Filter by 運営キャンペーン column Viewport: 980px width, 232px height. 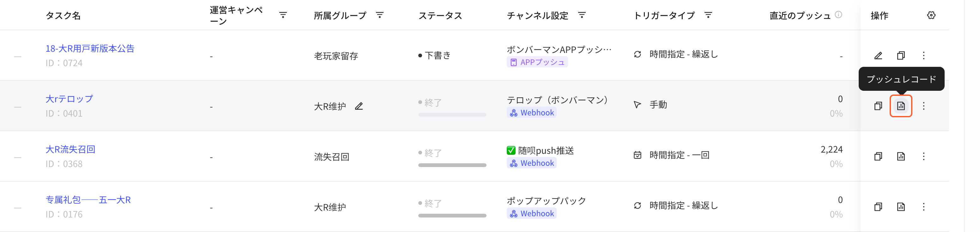pos(283,15)
